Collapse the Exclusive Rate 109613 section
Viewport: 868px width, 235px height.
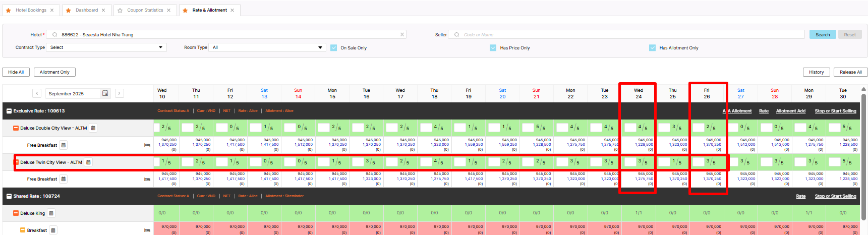pos(9,111)
